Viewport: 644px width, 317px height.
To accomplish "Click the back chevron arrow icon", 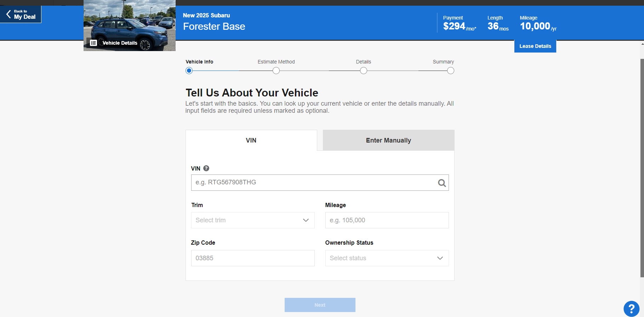I will tap(8, 14).
